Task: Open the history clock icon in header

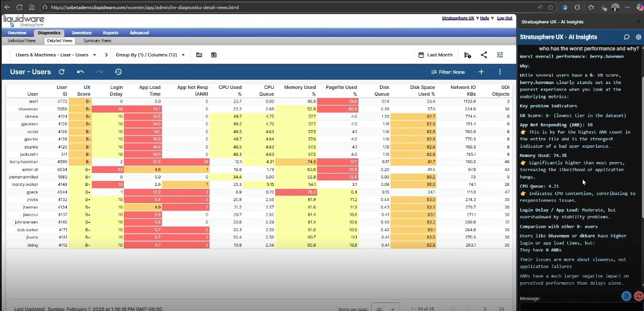Action: 118,72
